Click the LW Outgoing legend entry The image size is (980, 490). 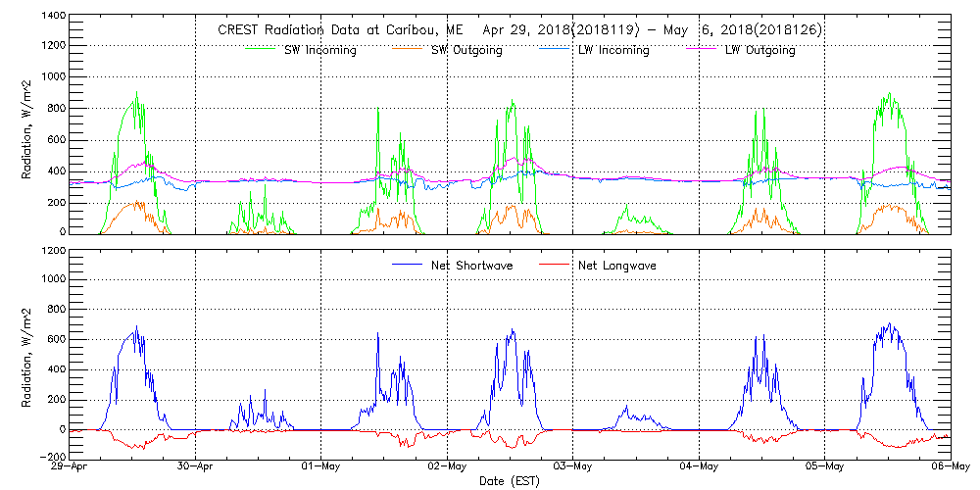760,50
